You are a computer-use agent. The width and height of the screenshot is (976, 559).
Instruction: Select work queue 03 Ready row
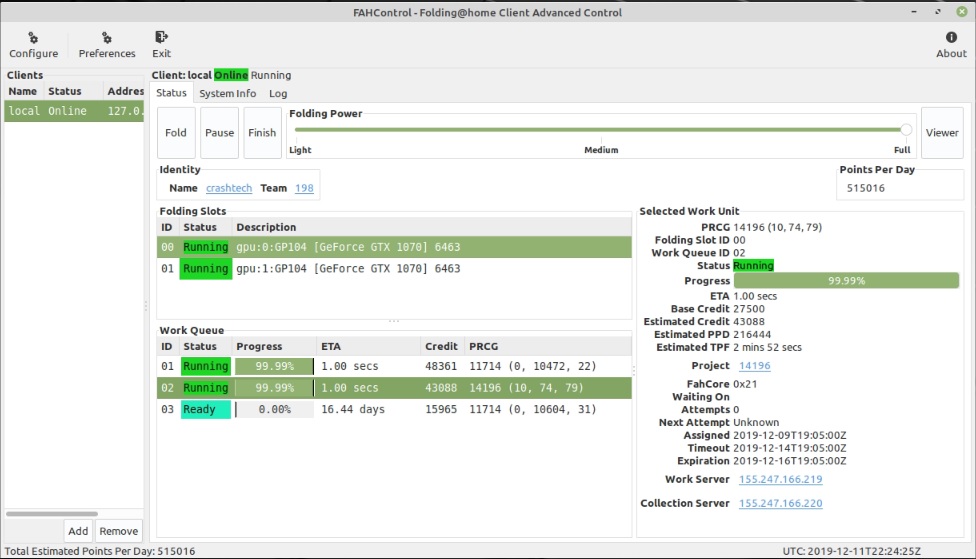pos(394,410)
